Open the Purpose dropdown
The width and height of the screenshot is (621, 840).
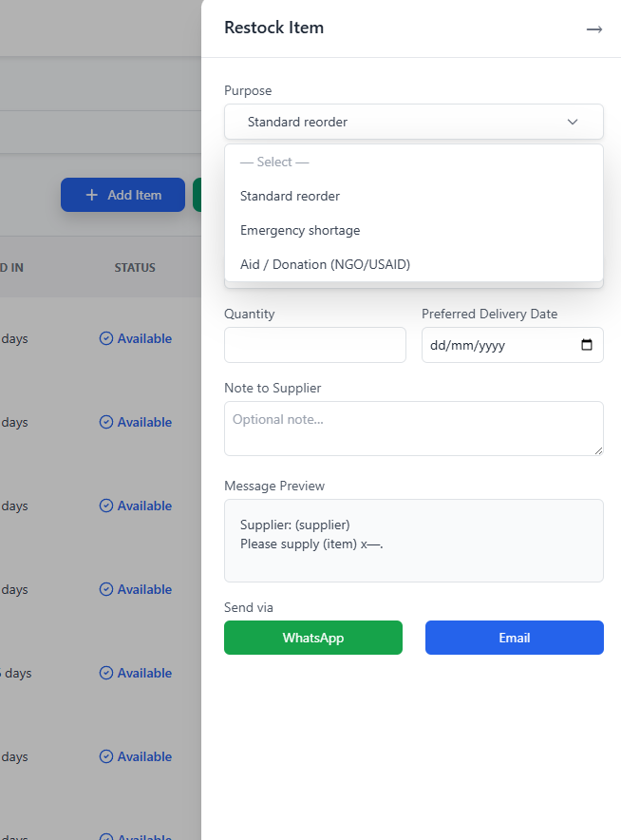point(413,122)
